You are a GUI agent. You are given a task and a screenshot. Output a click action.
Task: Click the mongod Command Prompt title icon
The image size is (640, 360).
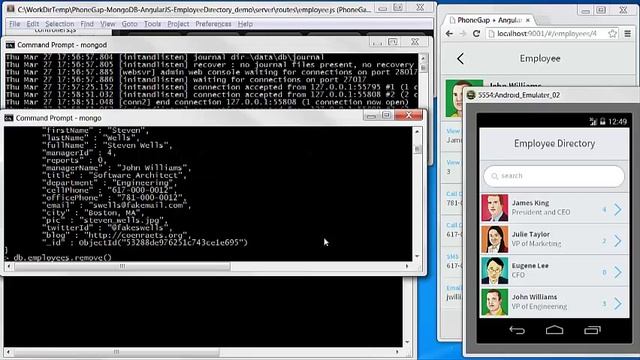(10, 45)
